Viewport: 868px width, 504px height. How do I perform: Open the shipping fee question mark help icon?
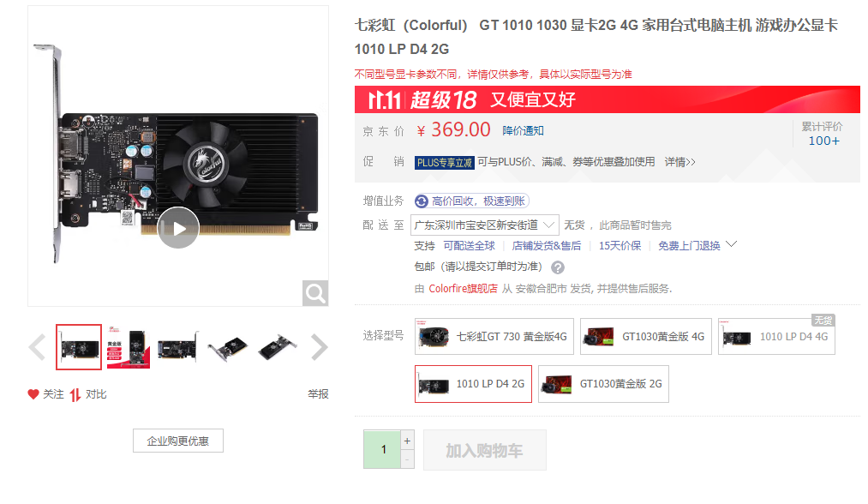click(x=558, y=267)
